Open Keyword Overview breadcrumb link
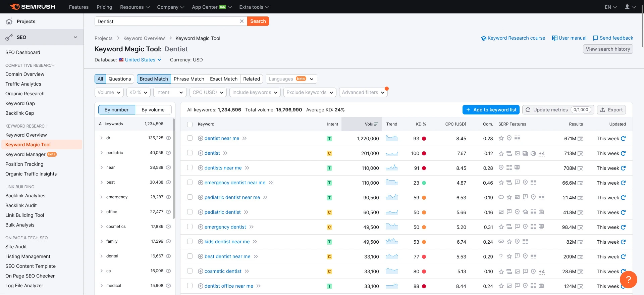The width and height of the screenshot is (644, 295). (144, 38)
